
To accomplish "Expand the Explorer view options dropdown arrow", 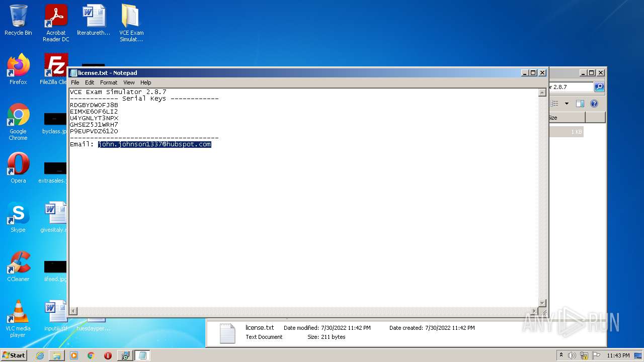I will click(567, 104).
